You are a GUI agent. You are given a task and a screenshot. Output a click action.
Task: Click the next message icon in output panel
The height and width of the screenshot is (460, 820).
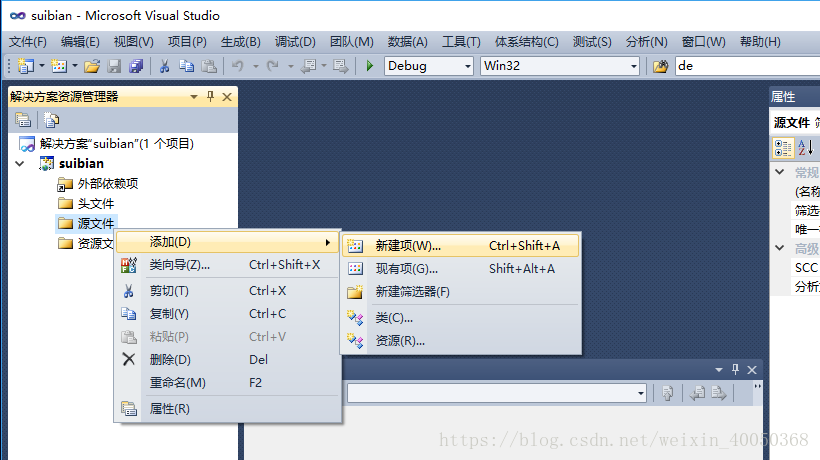click(719, 393)
